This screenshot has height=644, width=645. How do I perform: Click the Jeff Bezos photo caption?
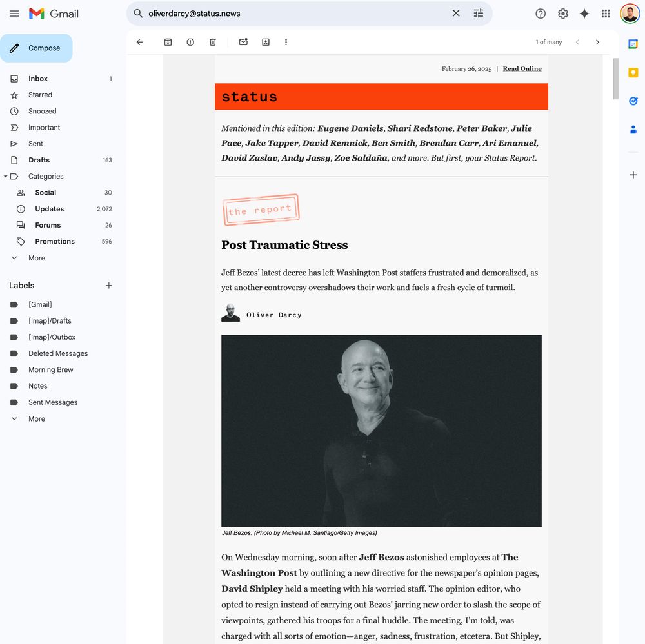point(299,533)
